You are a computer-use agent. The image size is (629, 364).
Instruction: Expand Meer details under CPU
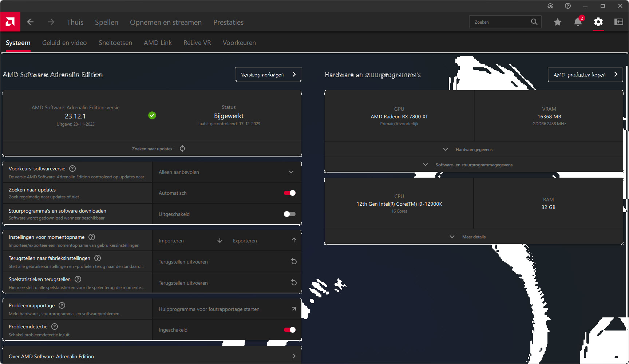pyautogui.click(x=474, y=237)
